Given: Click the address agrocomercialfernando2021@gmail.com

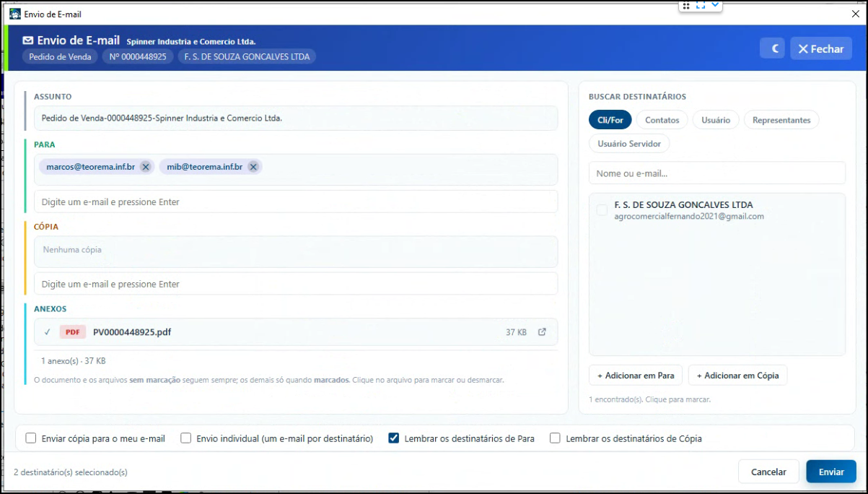Looking at the screenshot, I should coord(689,216).
